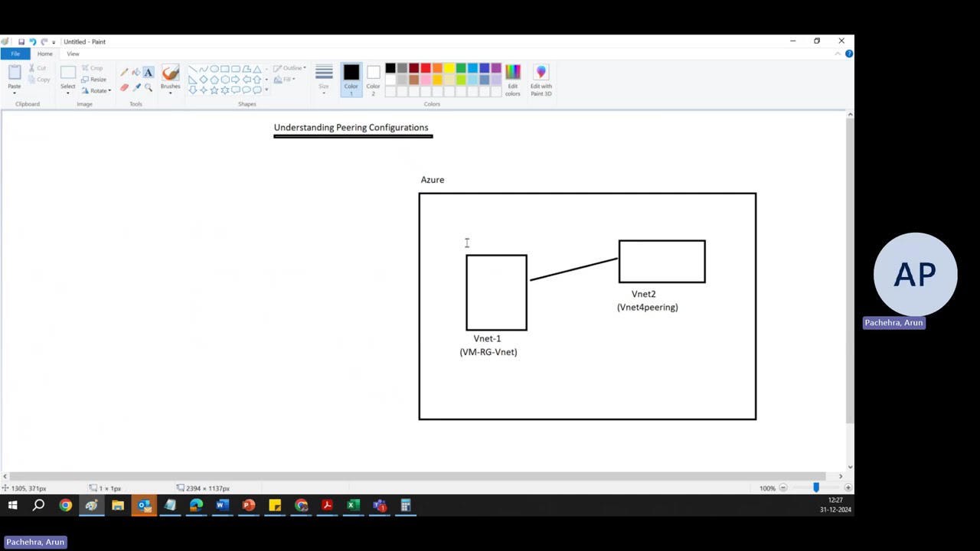Viewport: 980px width, 551px height.
Task: Open PowerPoint from the taskbar
Action: 248,505
